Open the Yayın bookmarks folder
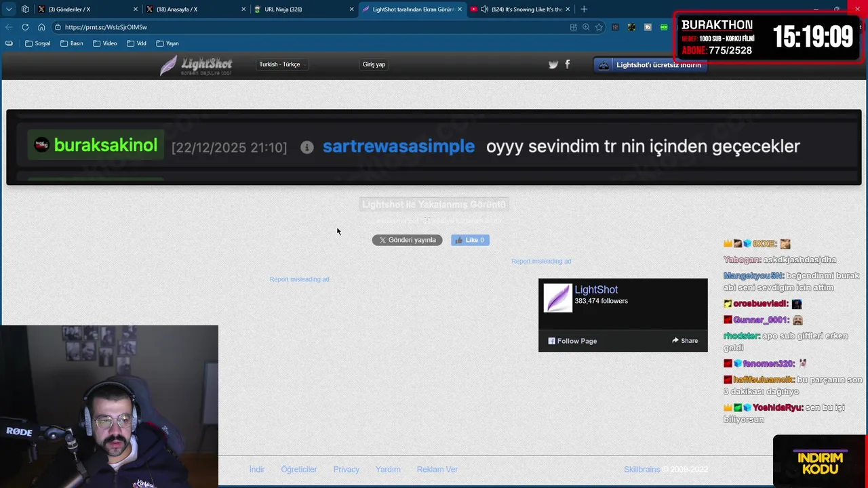The height and width of the screenshot is (488, 868). point(167,43)
